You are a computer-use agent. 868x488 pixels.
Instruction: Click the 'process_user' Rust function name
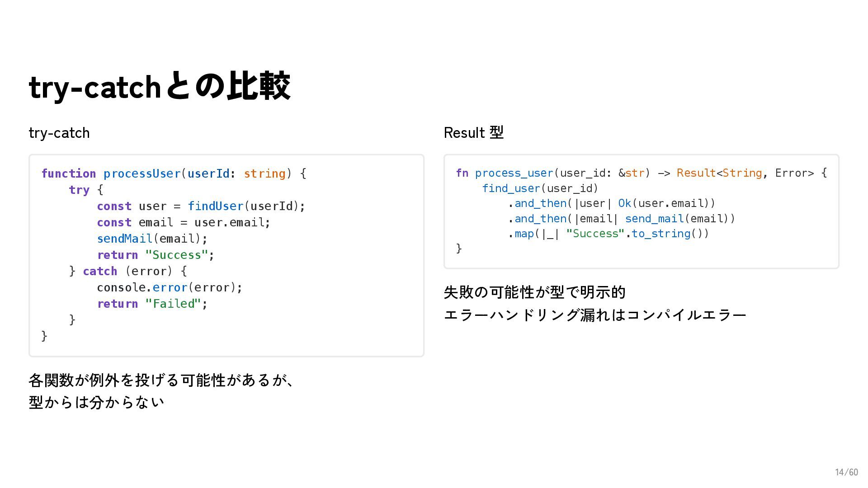(514, 173)
